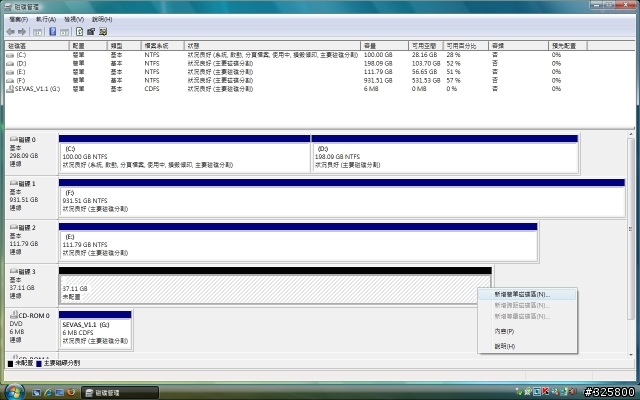This screenshot has height=400, width=640.
Task: Click the Disk 0 header (298.09 GB)
Action: [x=31, y=152]
